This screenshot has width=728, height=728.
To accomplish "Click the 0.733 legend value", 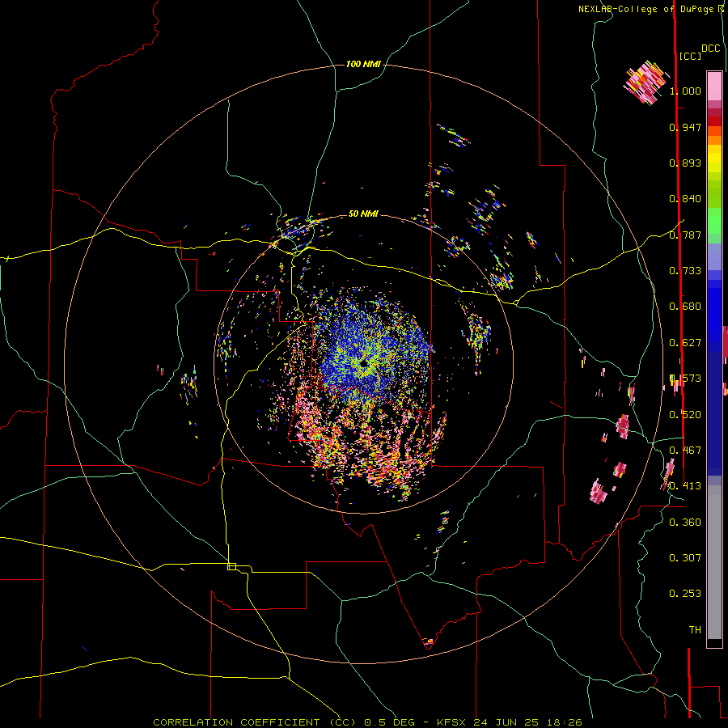I will pos(685,271).
